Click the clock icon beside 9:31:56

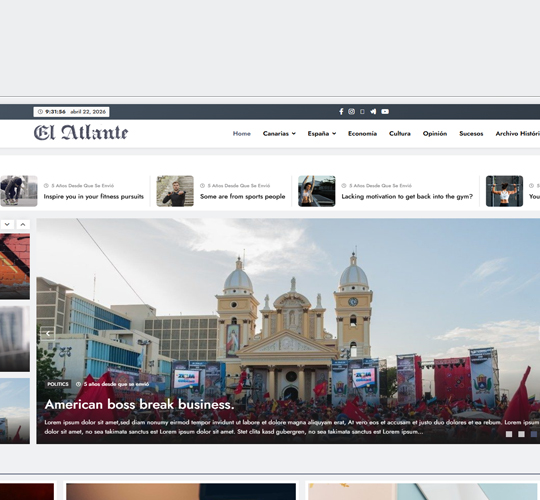click(x=40, y=112)
